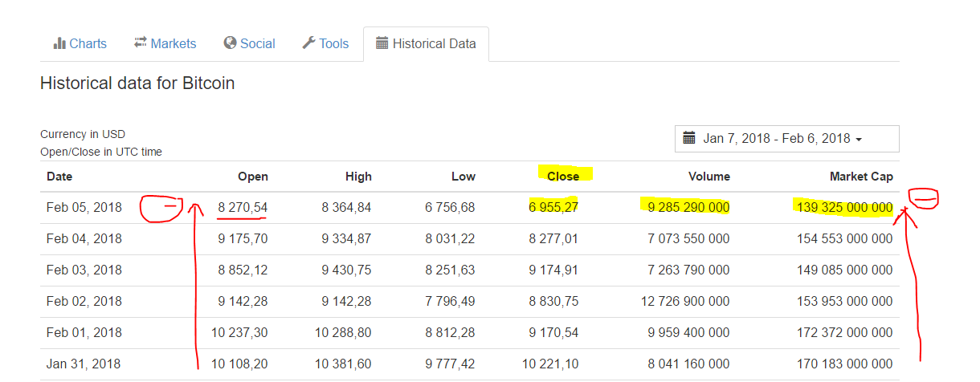Click the Close column header
Viewport: 980px width, 382px height.
click(x=563, y=177)
